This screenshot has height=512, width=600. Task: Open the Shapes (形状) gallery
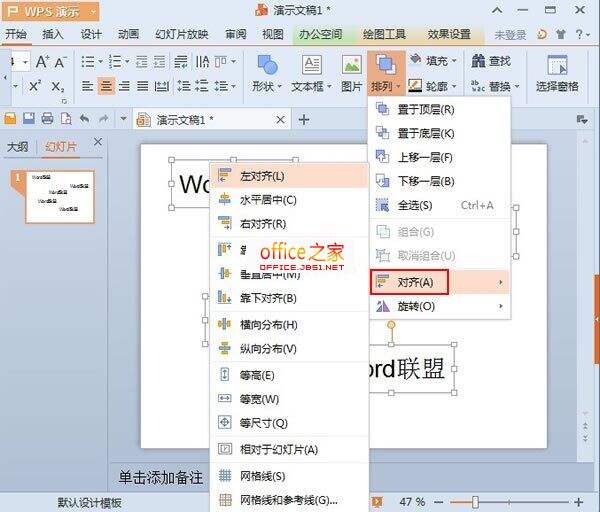267,73
